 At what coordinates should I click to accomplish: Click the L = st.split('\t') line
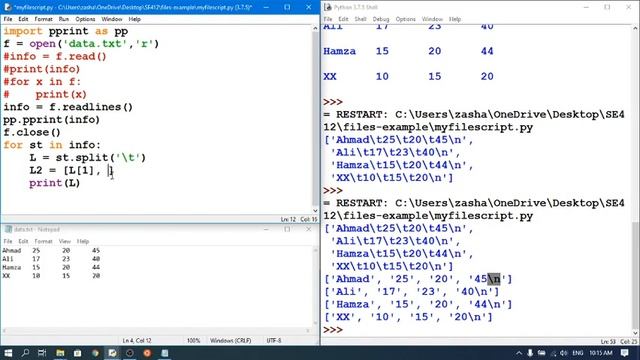[x=87, y=158]
